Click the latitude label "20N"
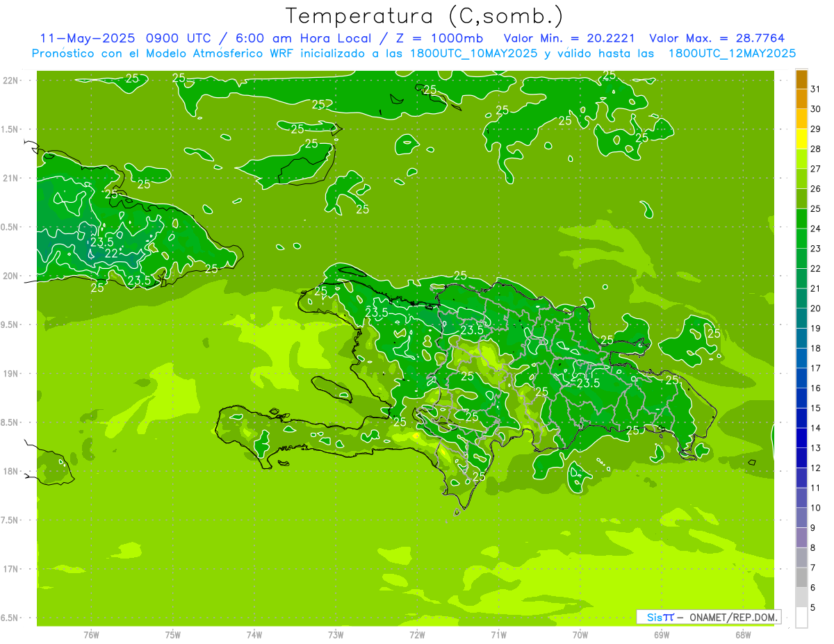 point(11,276)
